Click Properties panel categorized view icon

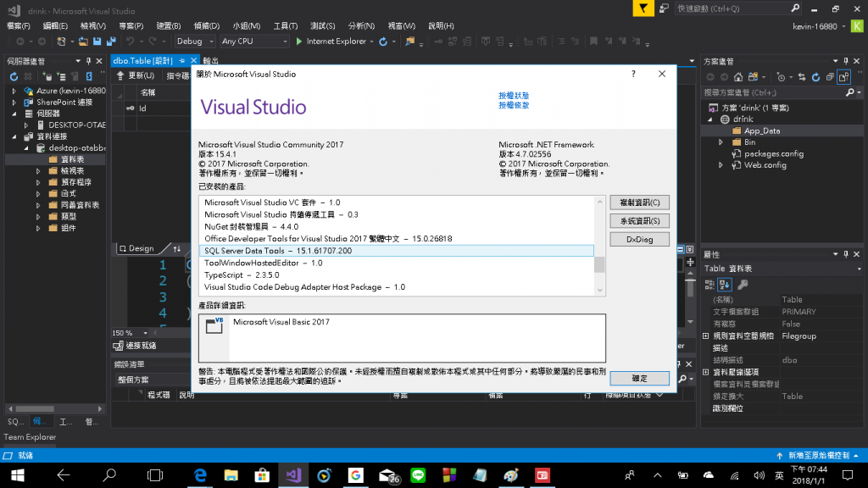point(709,285)
